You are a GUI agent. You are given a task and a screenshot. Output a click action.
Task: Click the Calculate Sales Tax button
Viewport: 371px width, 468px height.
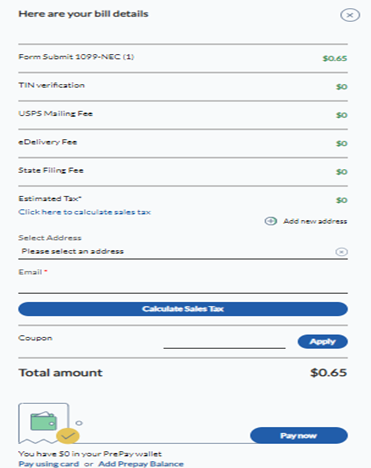pyautogui.click(x=183, y=309)
